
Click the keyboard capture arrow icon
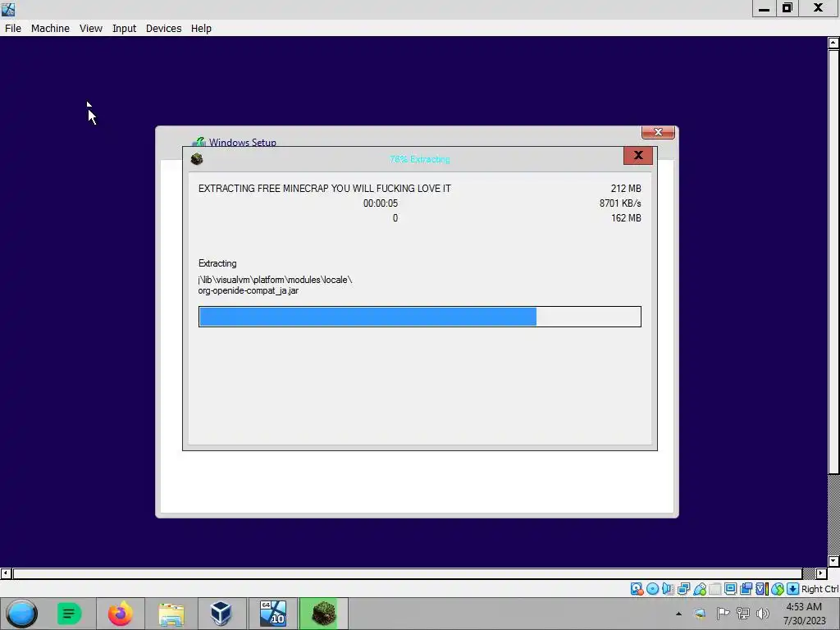793,589
